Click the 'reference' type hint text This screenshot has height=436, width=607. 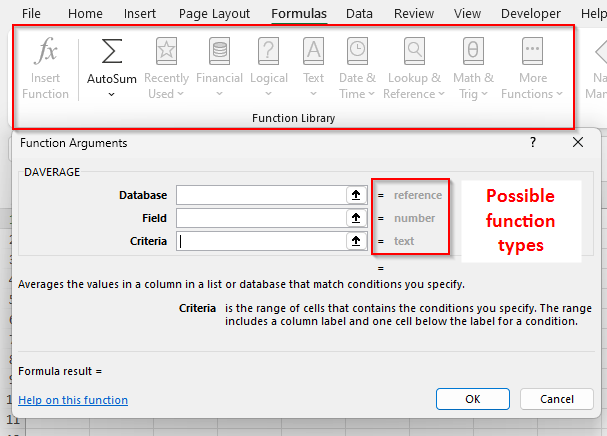[x=418, y=195]
